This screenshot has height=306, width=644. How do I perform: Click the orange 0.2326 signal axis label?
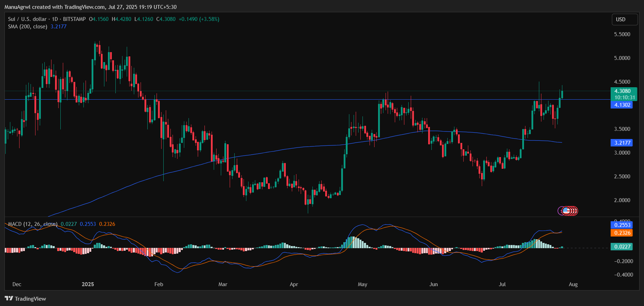click(622, 233)
